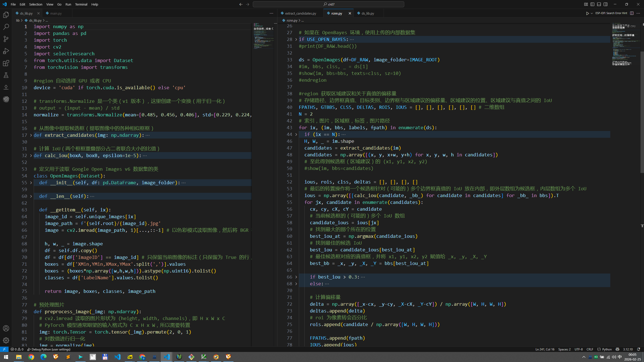Toggle the bottom panel layout button

click(x=599, y=4)
